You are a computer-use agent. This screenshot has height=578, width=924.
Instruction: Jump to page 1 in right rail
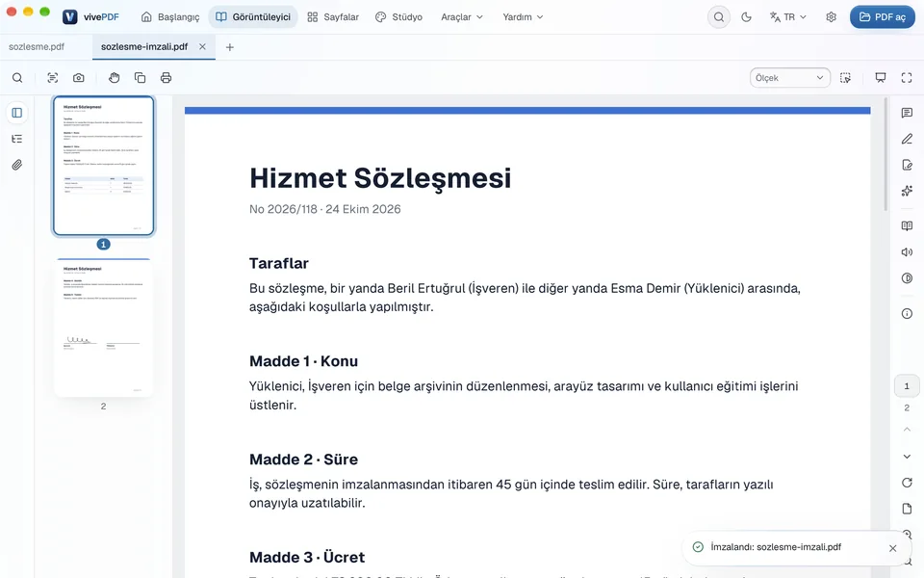[907, 386]
